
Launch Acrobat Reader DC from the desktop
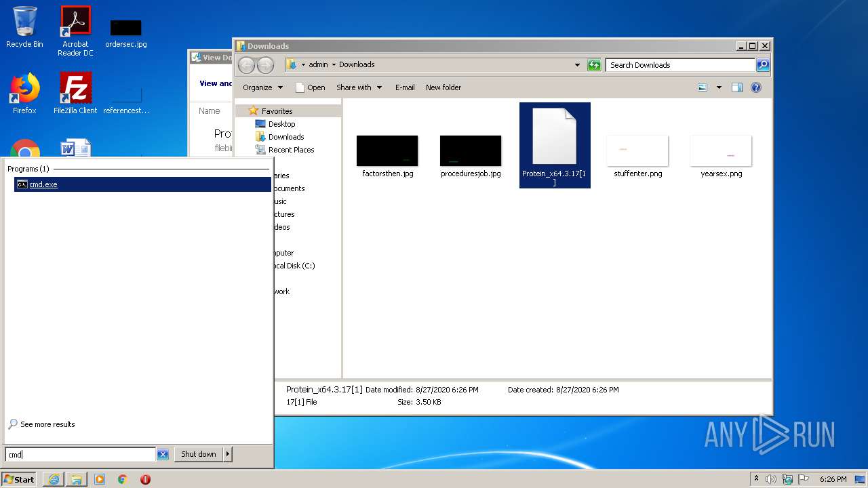tap(75, 31)
